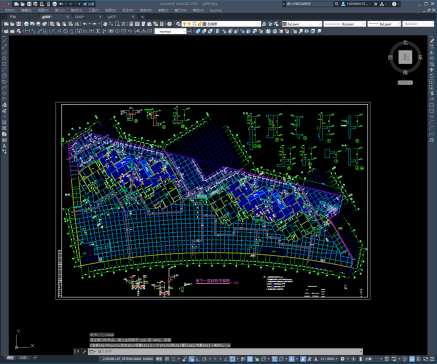Screen dimensions: 437x364
Task: Select the Erase tool in Modify toolbar
Action: [432, 40]
